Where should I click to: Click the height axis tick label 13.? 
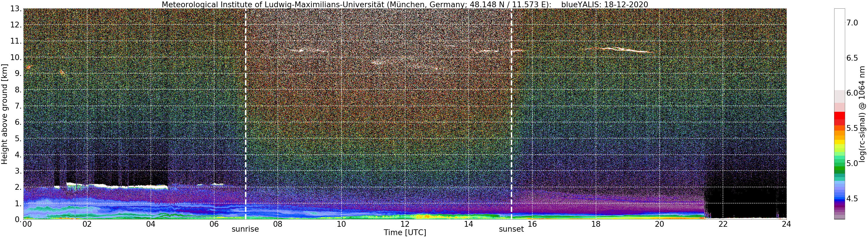[x=16, y=9]
